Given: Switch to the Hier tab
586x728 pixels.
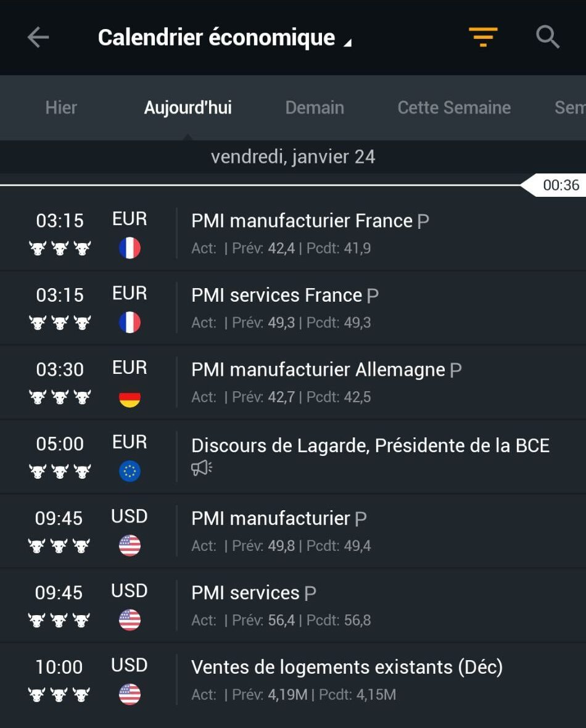Looking at the screenshot, I should tap(61, 108).
